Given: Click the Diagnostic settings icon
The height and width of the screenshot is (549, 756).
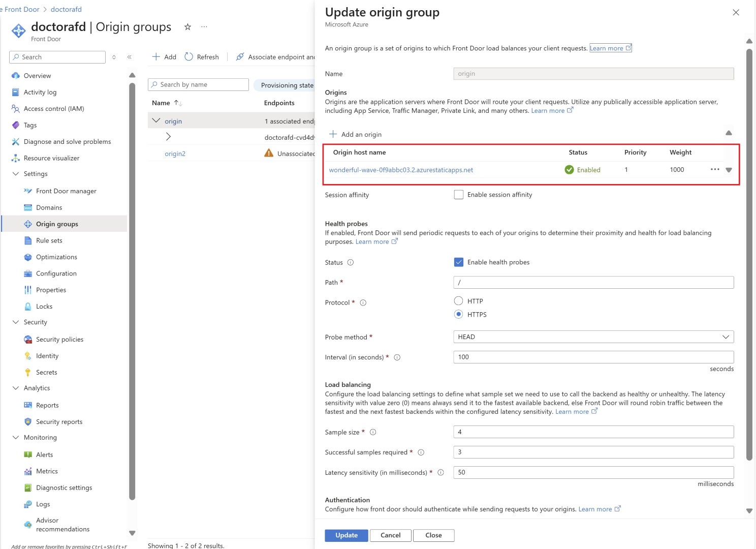Looking at the screenshot, I should tap(28, 488).
